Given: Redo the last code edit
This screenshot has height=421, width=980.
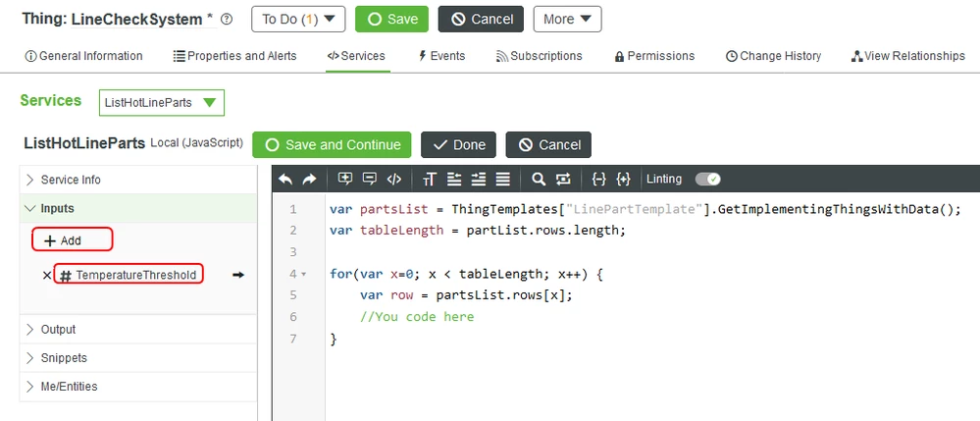Looking at the screenshot, I should (309, 179).
